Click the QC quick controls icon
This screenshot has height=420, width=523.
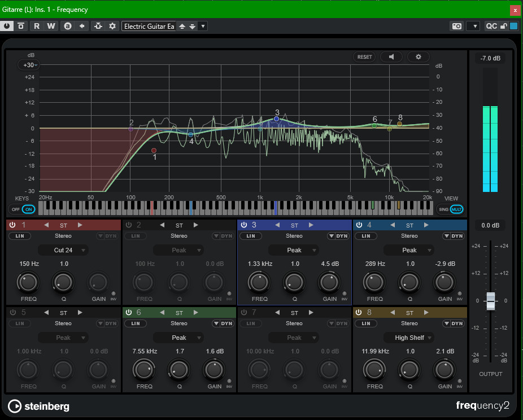coord(491,26)
